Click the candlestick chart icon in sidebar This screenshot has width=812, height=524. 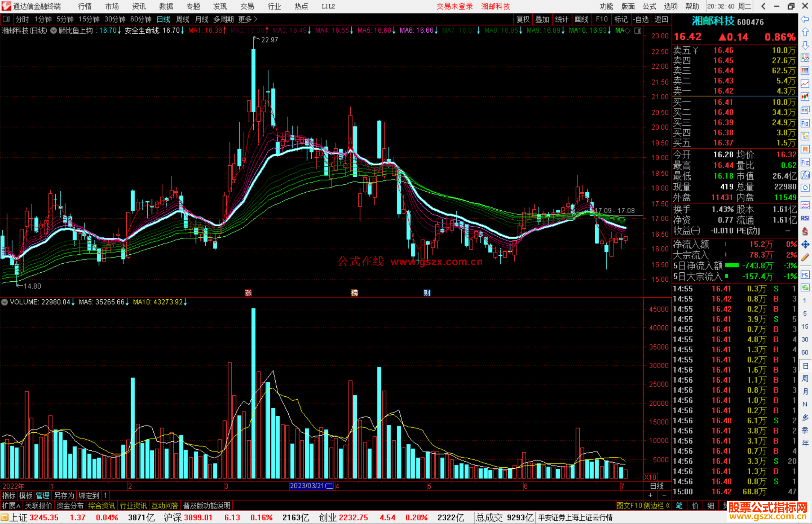(805, 97)
